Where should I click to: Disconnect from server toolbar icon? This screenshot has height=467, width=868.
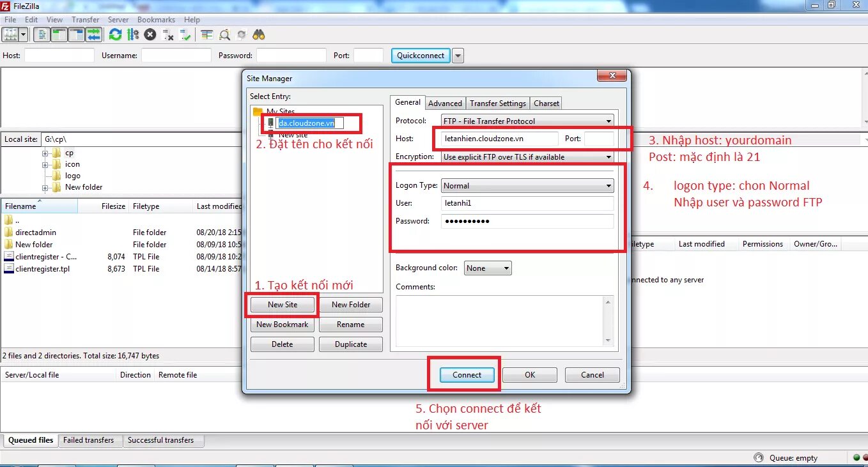coord(168,34)
